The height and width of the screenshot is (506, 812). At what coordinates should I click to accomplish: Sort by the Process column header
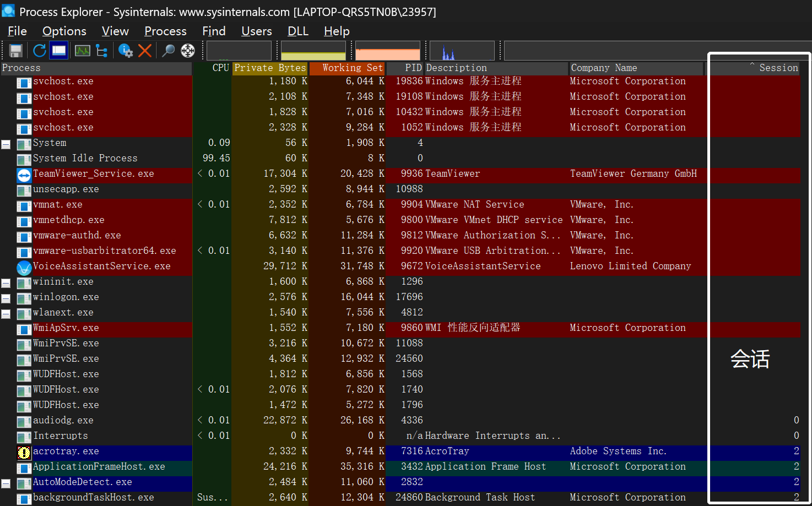click(x=96, y=68)
